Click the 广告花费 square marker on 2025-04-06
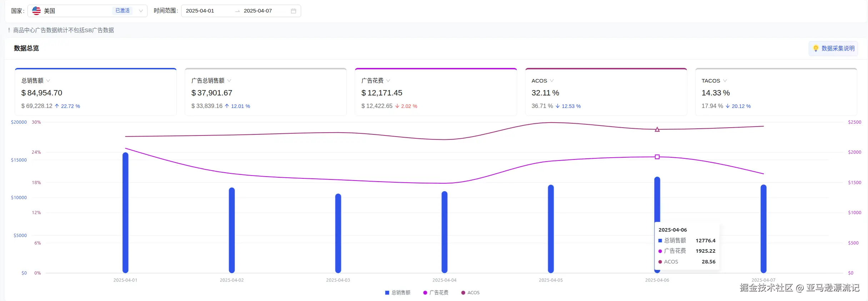Screen dimensions: 868x301 click(x=657, y=157)
